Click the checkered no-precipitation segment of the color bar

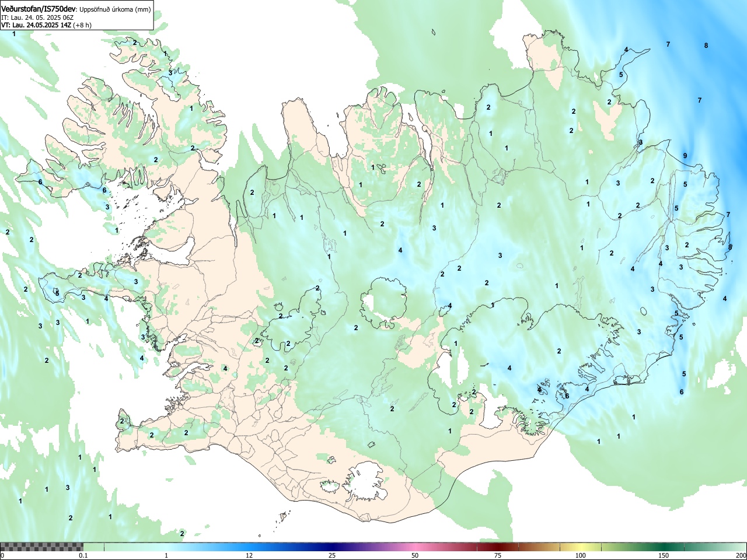41,547
